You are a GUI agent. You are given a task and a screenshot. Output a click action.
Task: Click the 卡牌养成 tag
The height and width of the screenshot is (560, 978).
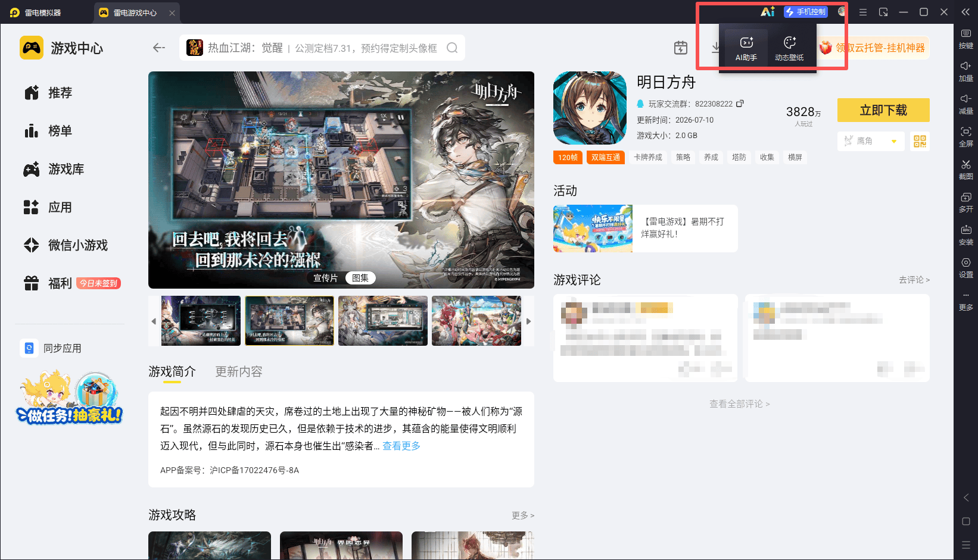648,157
